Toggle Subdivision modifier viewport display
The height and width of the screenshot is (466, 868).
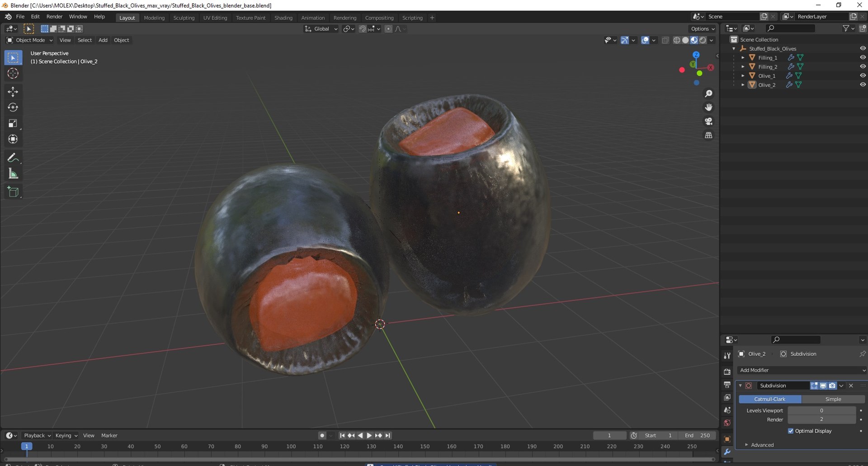pyautogui.click(x=823, y=386)
